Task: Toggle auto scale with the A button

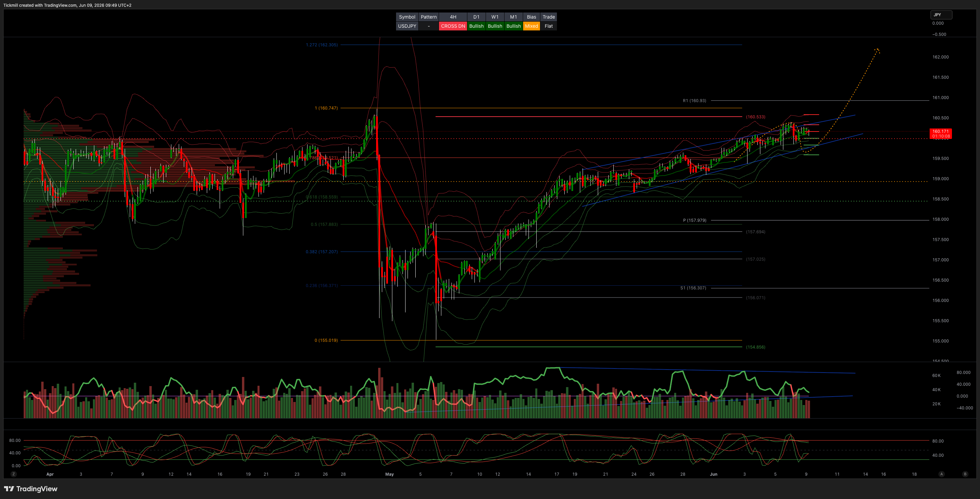Action: tap(941, 474)
